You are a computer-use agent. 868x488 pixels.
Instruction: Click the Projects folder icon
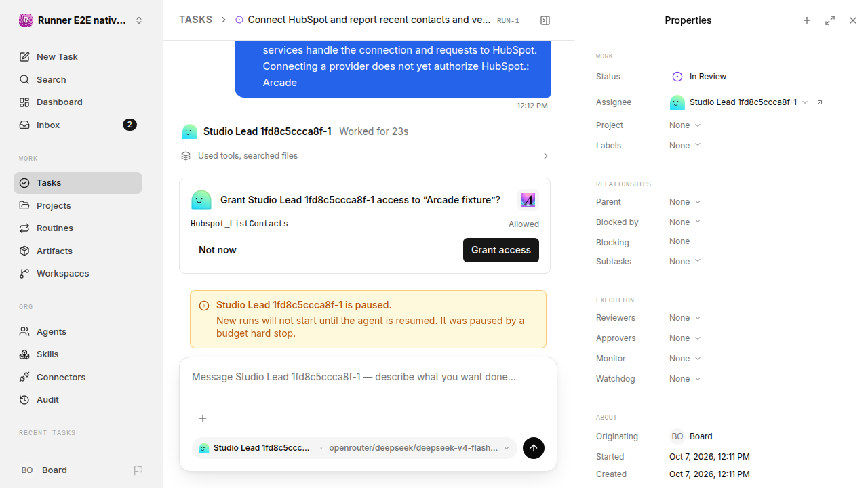(24, 205)
